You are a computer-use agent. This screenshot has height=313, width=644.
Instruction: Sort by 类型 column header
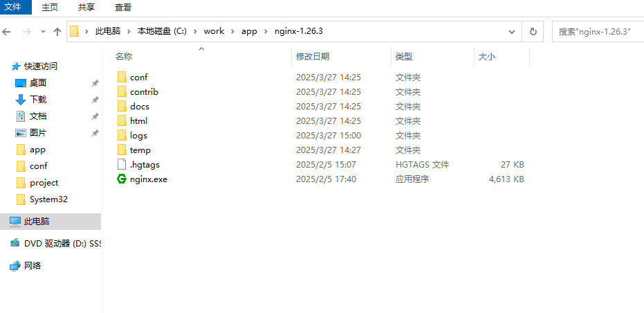pyautogui.click(x=404, y=57)
